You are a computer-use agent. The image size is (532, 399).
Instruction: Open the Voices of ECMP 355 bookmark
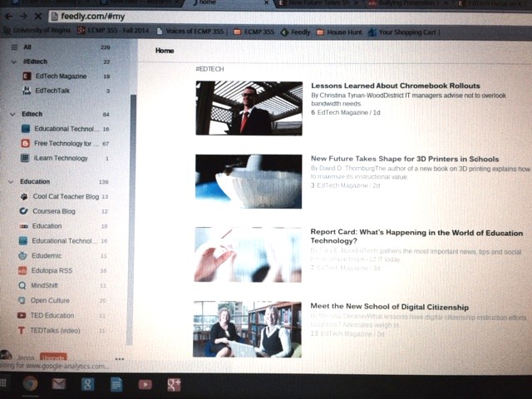click(190, 32)
